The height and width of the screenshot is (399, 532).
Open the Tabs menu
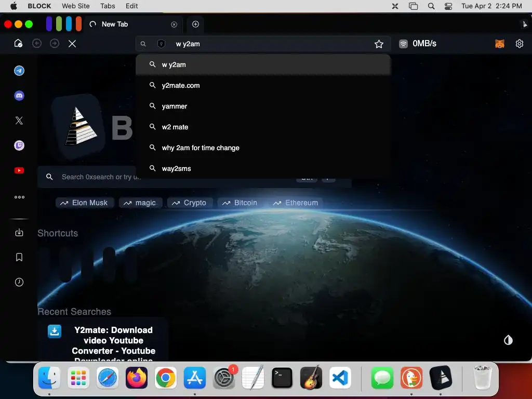108,6
